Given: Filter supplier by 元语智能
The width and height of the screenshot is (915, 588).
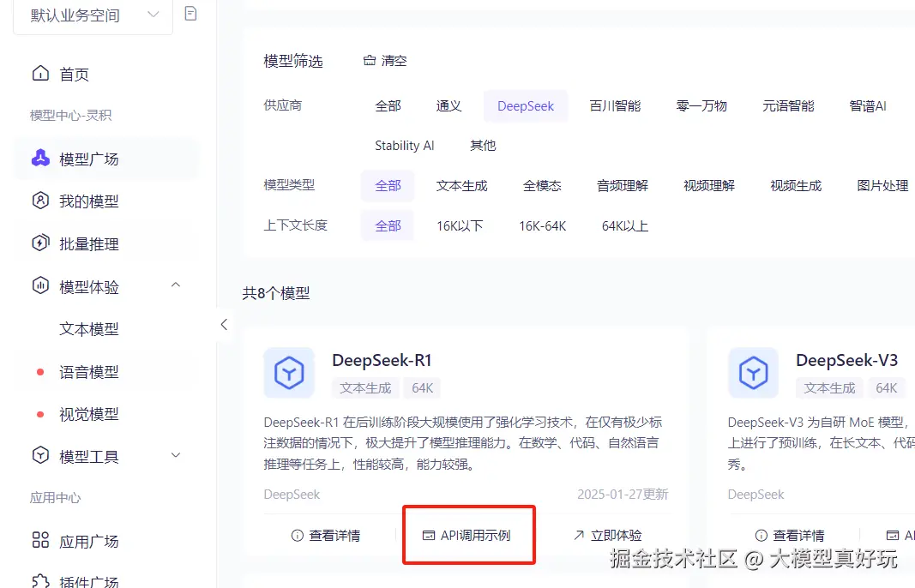Looking at the screenshot, I should 788,105.
